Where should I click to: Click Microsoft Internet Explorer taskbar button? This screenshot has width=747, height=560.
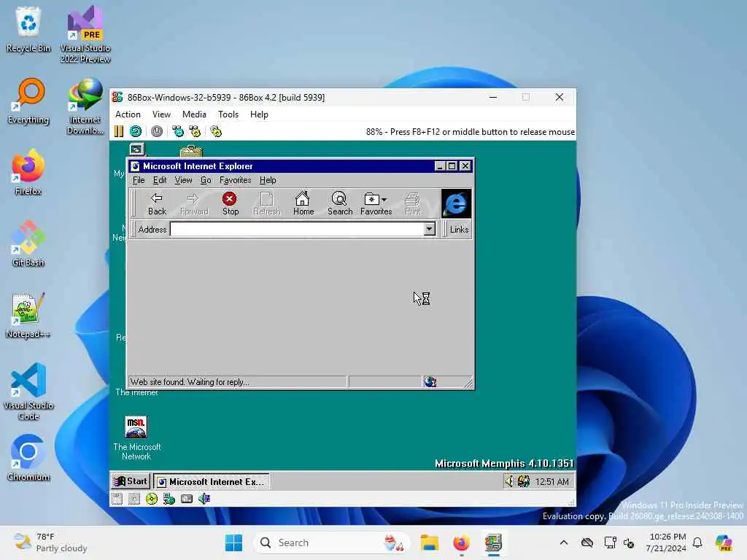(x=212, y=482)
